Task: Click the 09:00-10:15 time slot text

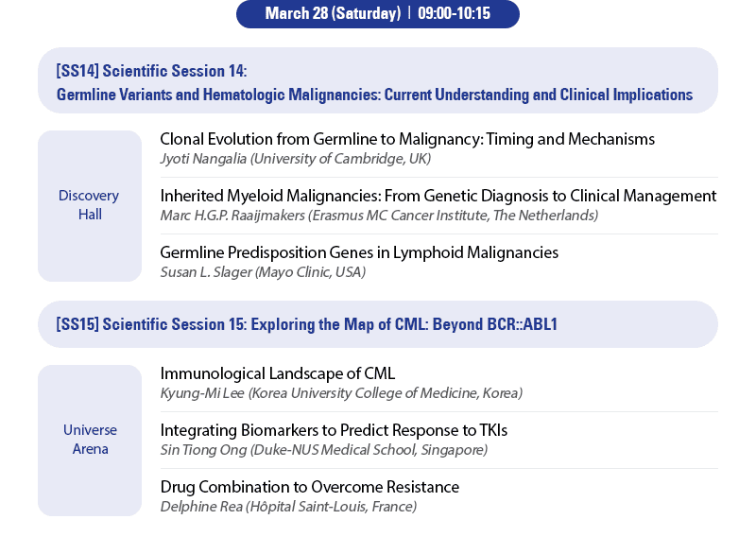Action: (454, 13)
